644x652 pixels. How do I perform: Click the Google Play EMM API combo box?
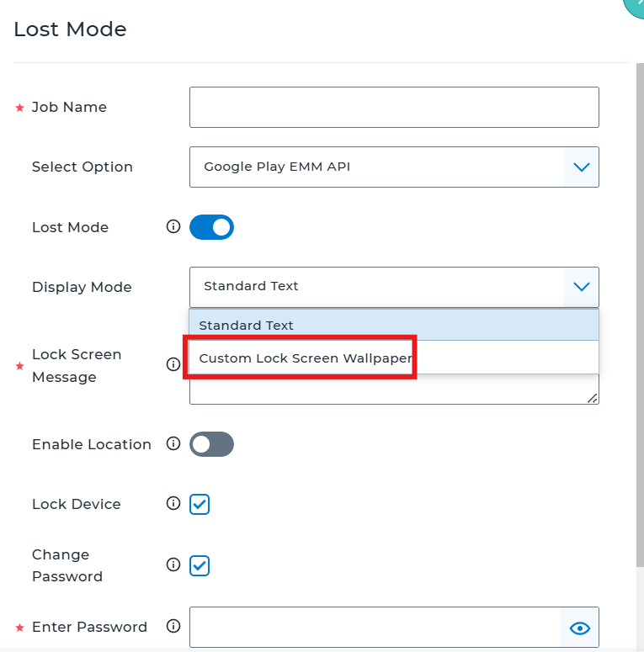(x=394, y=167)
